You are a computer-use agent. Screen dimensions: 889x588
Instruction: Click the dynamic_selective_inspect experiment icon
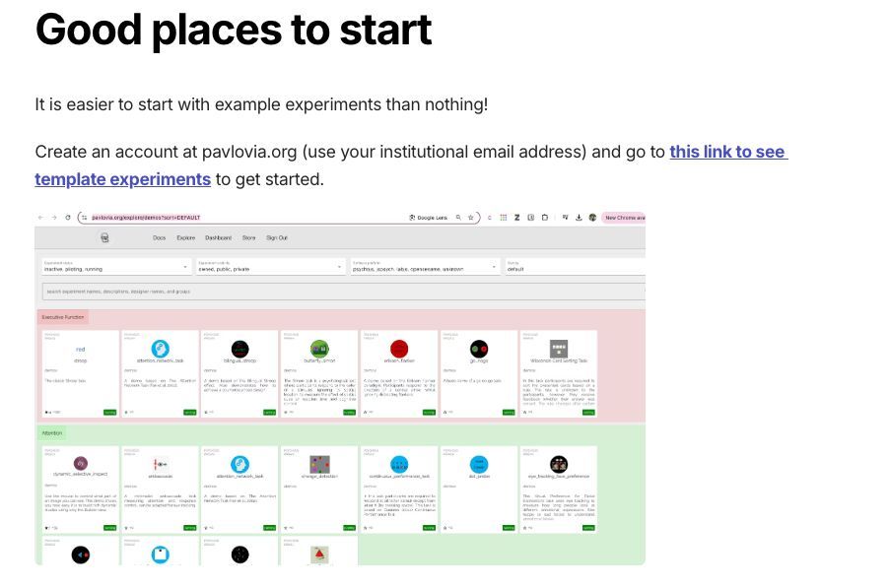point(81,464)
